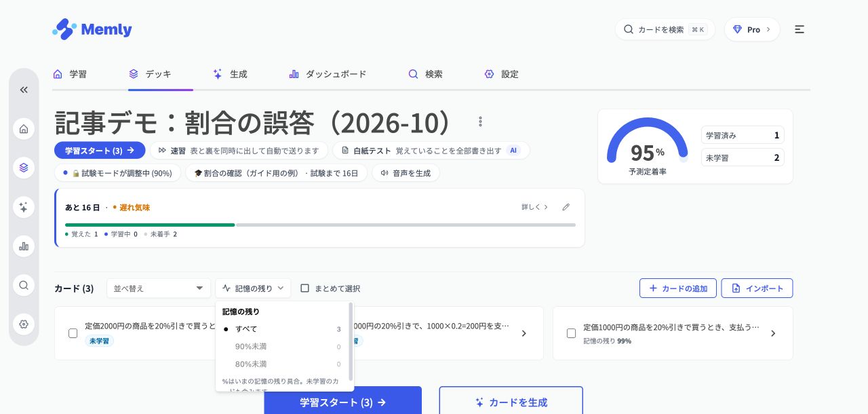The image size is (868, 414).
Task: Open the 並べ替え sort dropdown
Action: (x=159, y=288)
